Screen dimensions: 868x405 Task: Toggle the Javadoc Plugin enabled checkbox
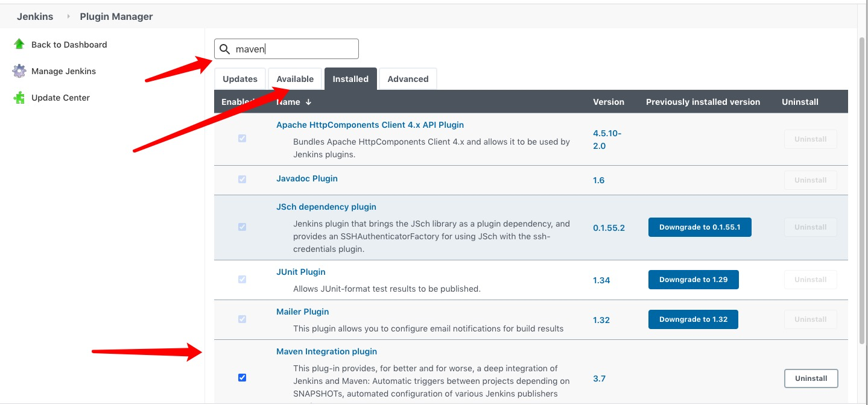tap(242, 180)
